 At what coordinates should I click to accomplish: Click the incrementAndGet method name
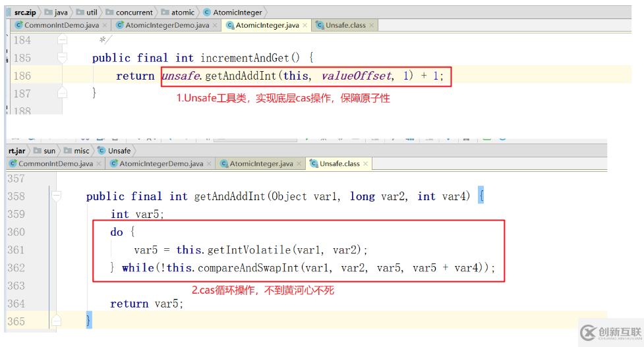point(245,58)
